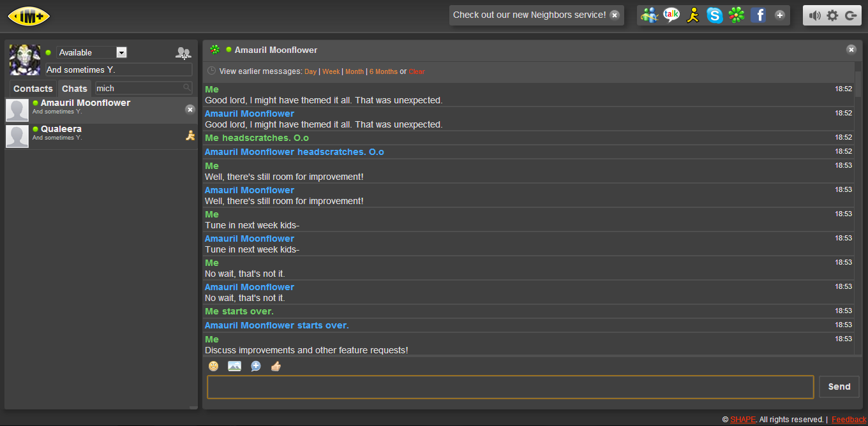Screen dimensions: 868x426
Task: Click the search magnifier icon
Action: pos(187,88)
